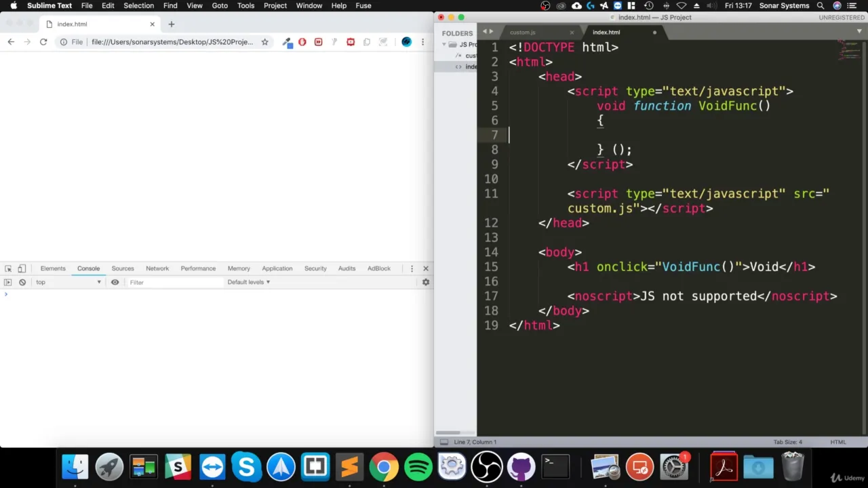Viewport: 868px width, 488px height.
Task: Open the Wi-Fi menu bar icon
Action: 682,5
